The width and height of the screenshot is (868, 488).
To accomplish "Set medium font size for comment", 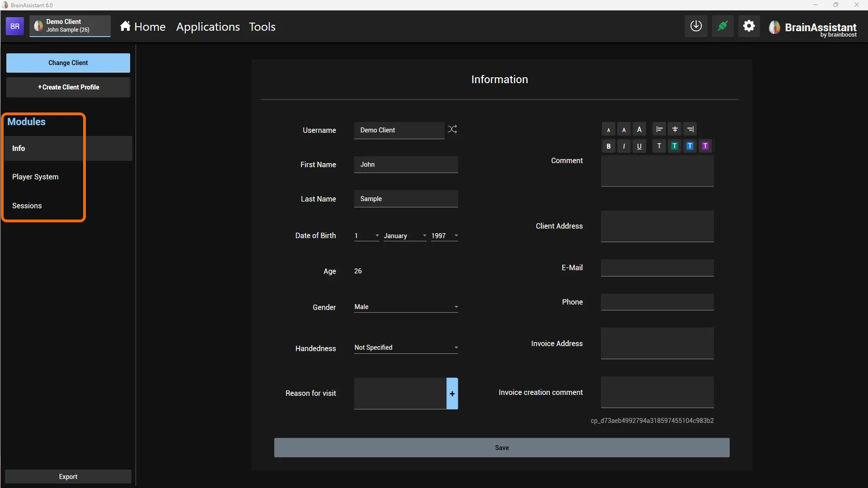I will [624, 130].
